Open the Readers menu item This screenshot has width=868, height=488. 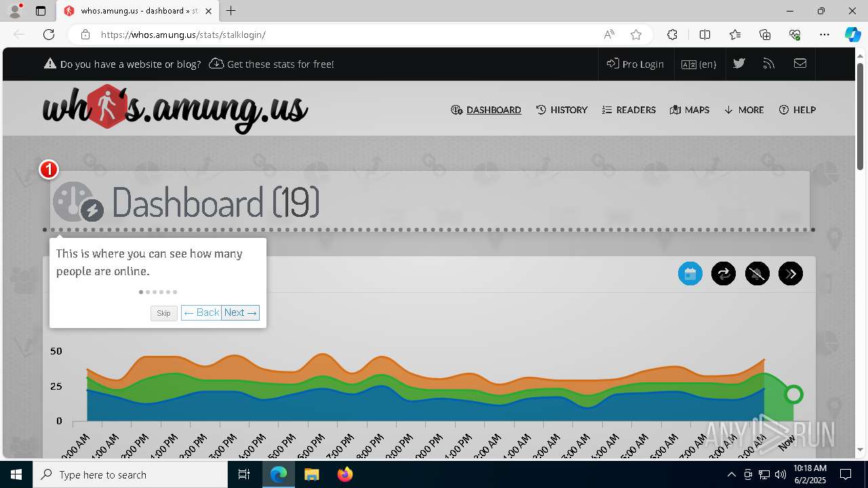[x=629, y=110]
